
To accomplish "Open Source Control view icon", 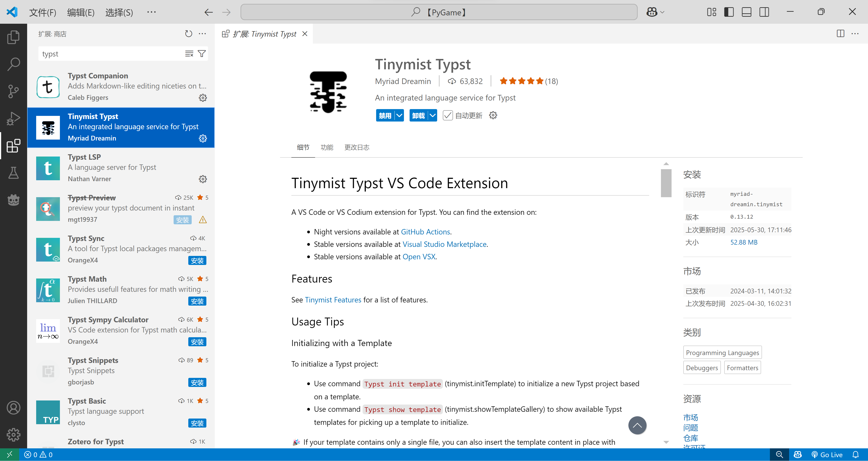I will point(14,91).
